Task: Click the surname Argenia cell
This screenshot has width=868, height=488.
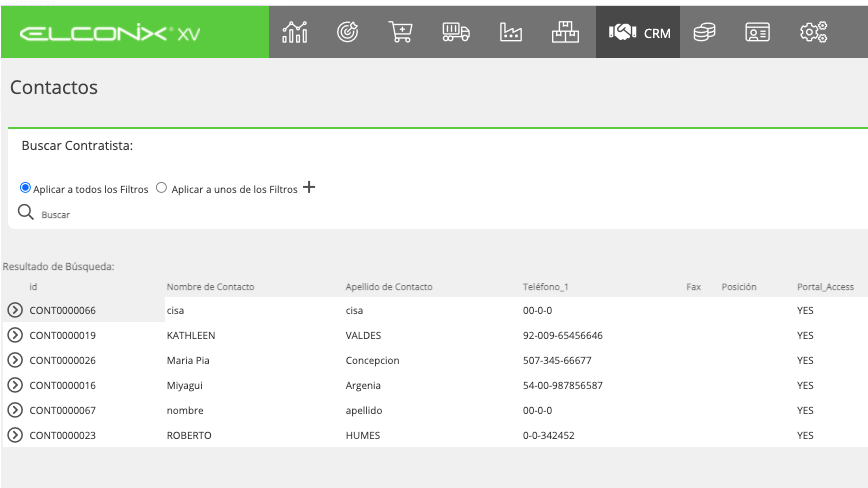Action: click(363, 386)
